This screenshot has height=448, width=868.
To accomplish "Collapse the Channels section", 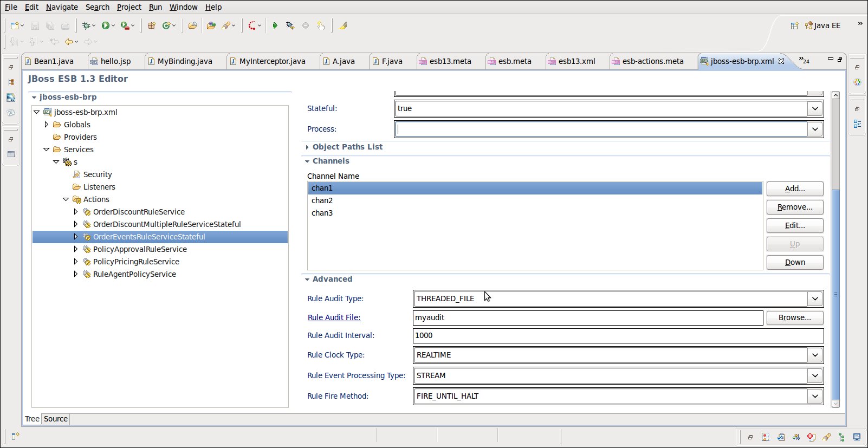I will coord(307,161).
